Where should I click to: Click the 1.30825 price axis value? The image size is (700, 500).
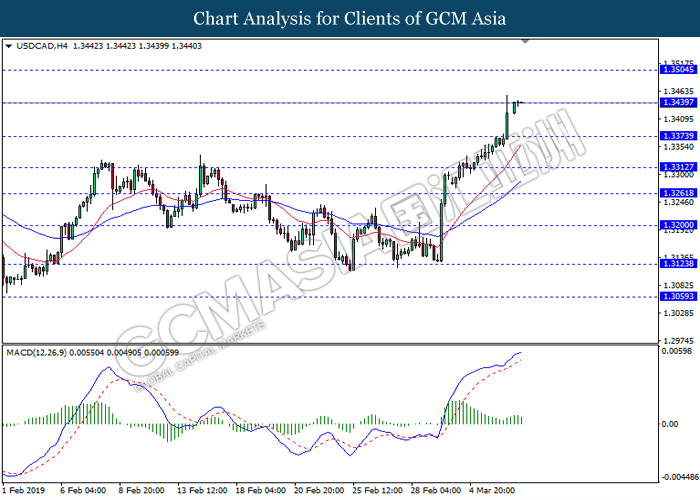679,285
